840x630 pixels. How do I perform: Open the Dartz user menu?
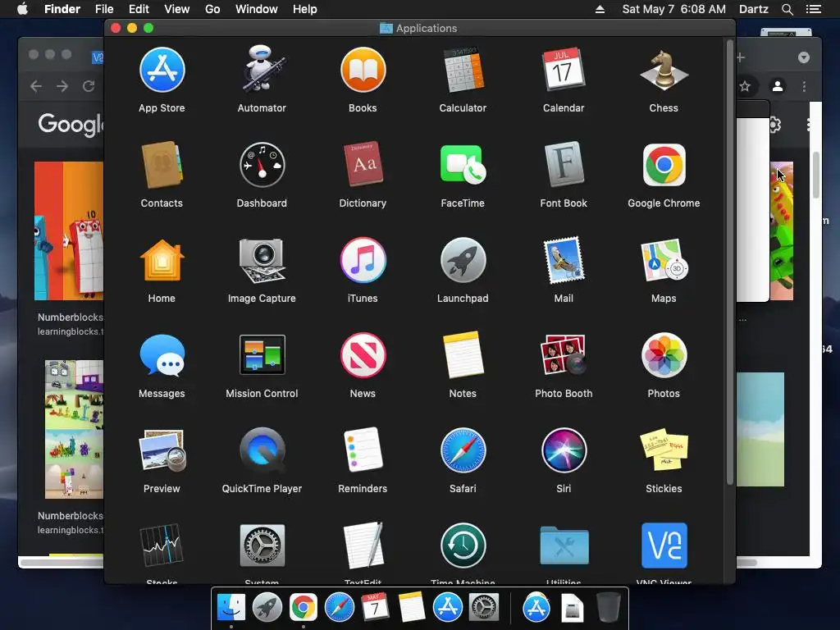pos(753,9)
